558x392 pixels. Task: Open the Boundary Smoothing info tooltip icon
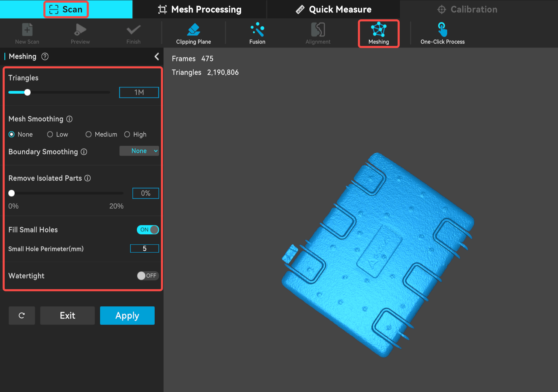coord(84,152)
